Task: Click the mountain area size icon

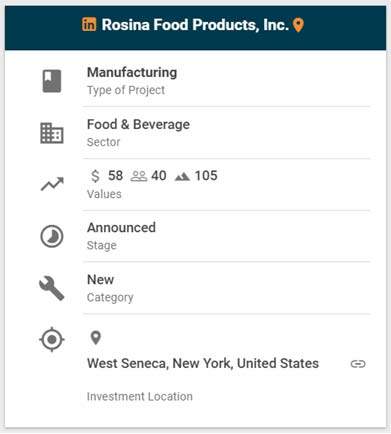Action: (x=182, y=177)
